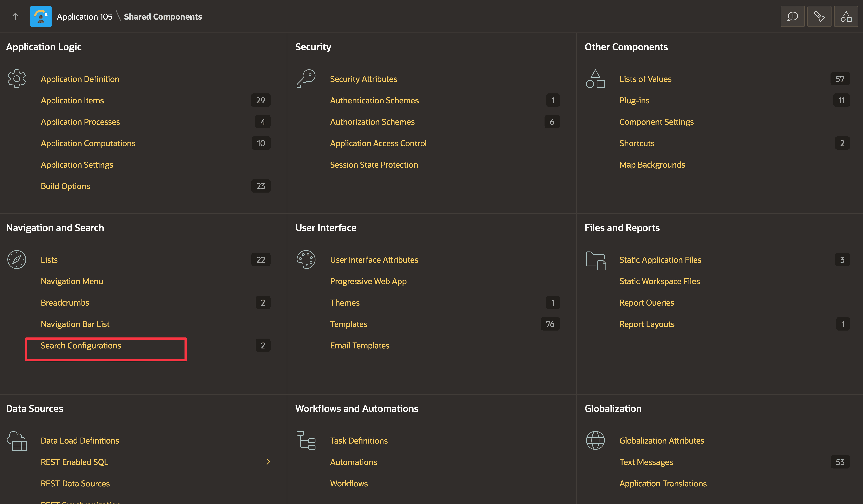Open the Email Templates link

coord(360,345)
